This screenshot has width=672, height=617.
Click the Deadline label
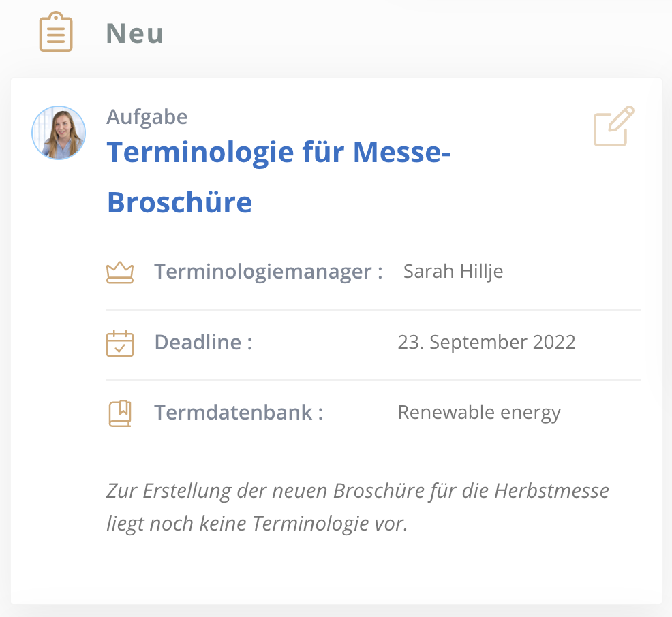(x=203, y=342)
